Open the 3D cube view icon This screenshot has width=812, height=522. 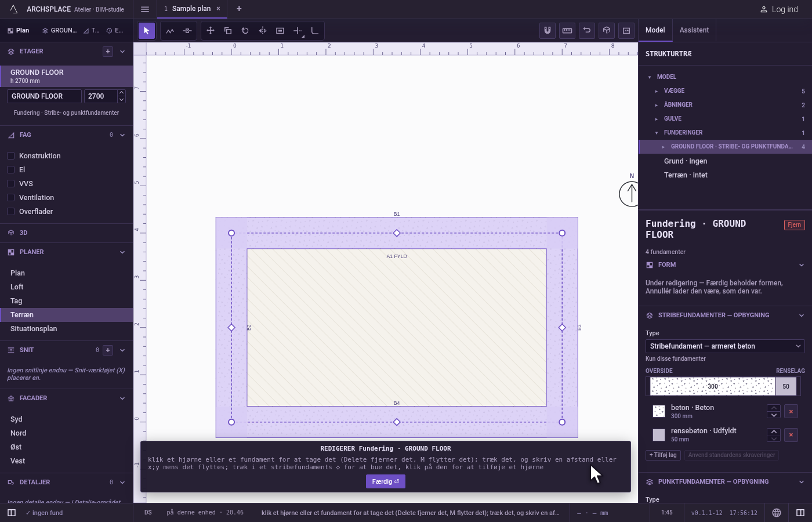607,30
